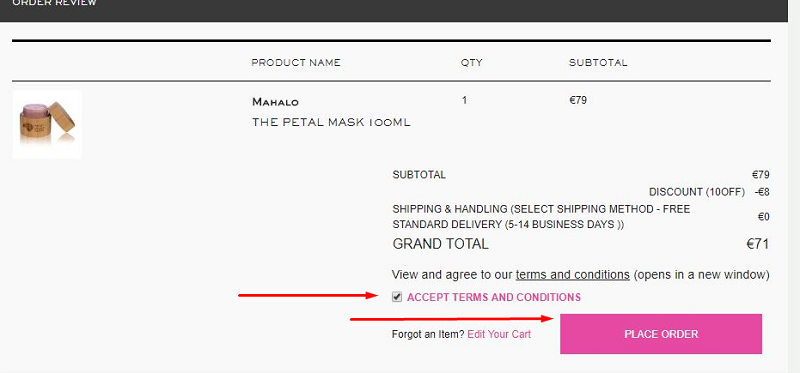Click The Petal Mask 100ml product title

pyautogui.click(x=331, y=122)
